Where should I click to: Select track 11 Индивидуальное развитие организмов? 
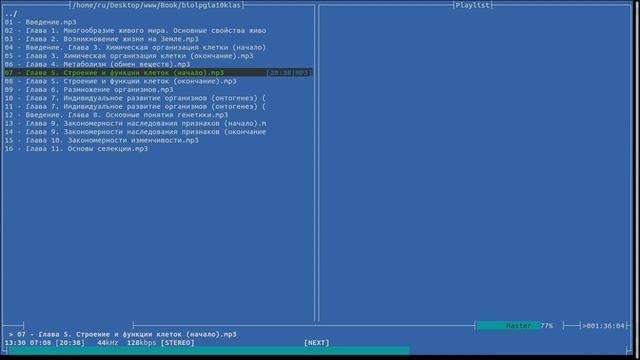click(x=135, y=107)
